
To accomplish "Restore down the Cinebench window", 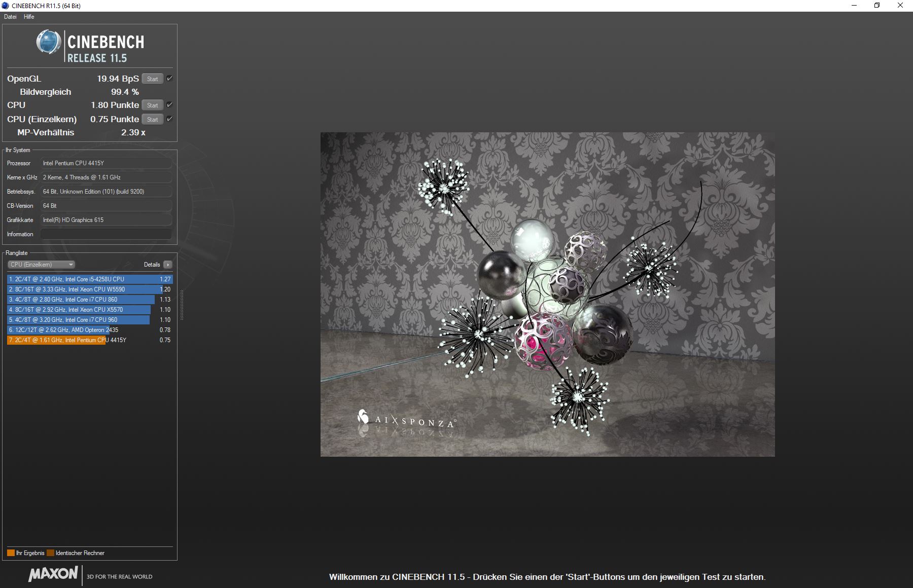I will coord(877,6).
